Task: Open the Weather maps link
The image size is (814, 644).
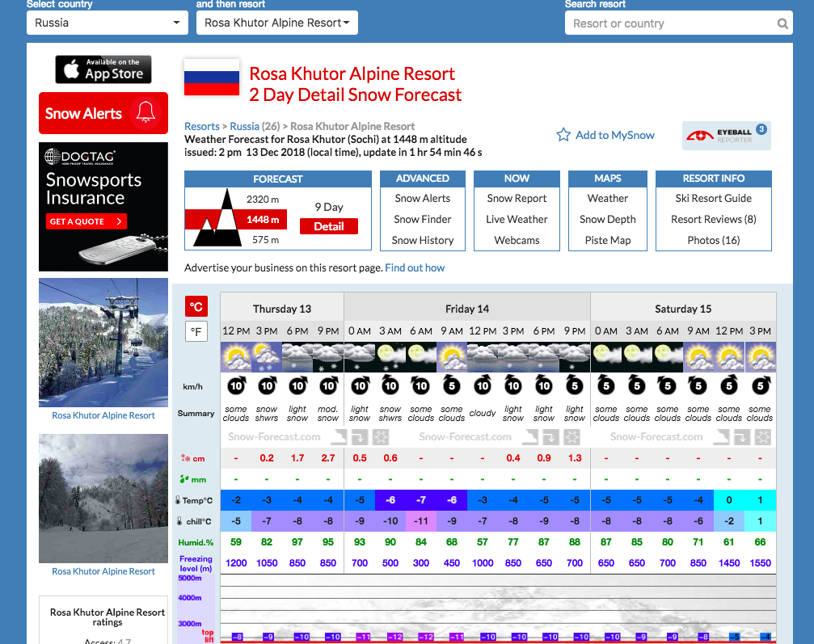Action: tap(607, 198)
